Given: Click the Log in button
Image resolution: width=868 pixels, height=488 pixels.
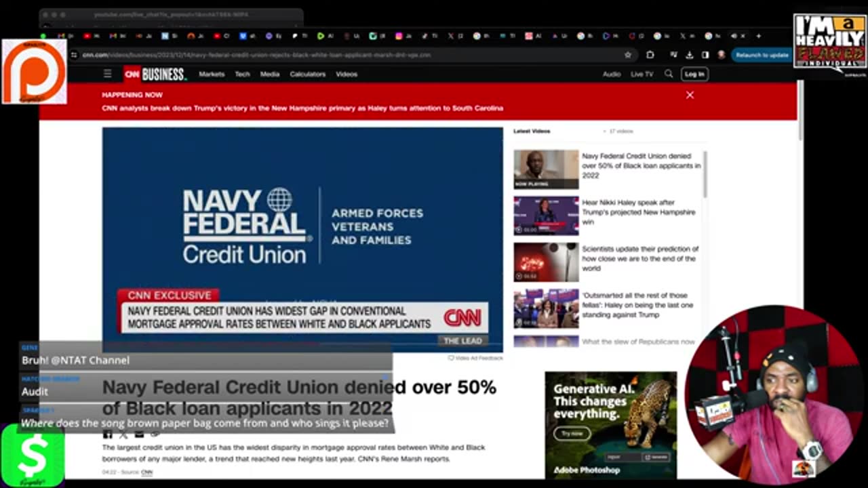Looking at the screenshot, I should click(694, 74).
